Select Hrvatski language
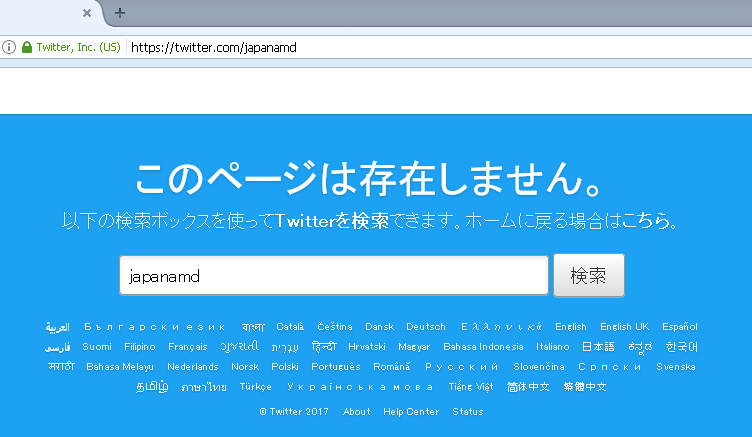Screen dimensions: 752x437 (367, 346)
